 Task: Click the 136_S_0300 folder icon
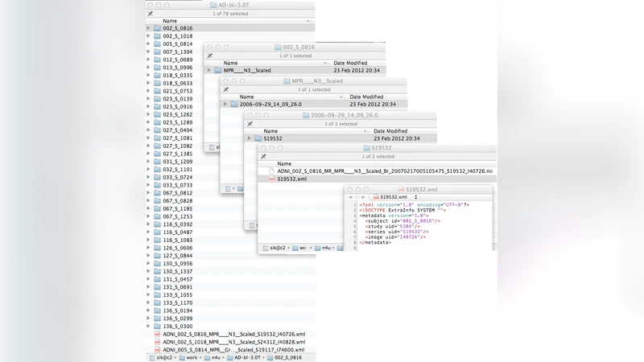point(158,326)
